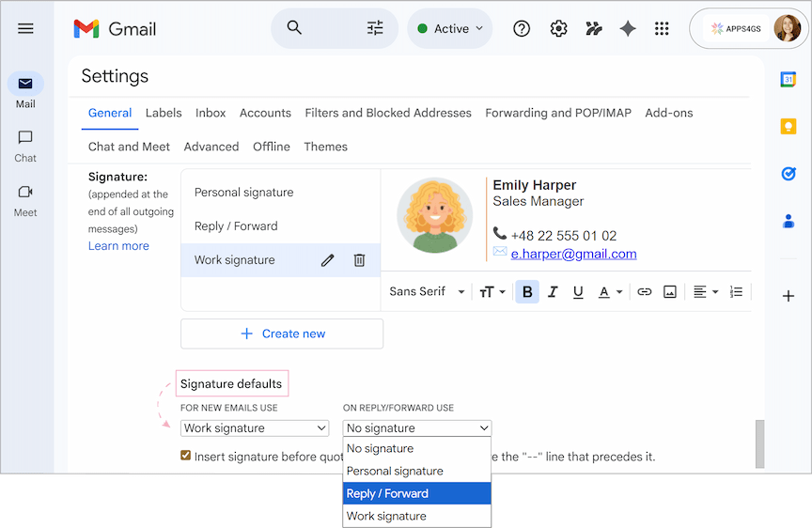The image size is (812, 528).
Task: Click Create new signature button
Action: pyautogui.click(x=282, y=334)
